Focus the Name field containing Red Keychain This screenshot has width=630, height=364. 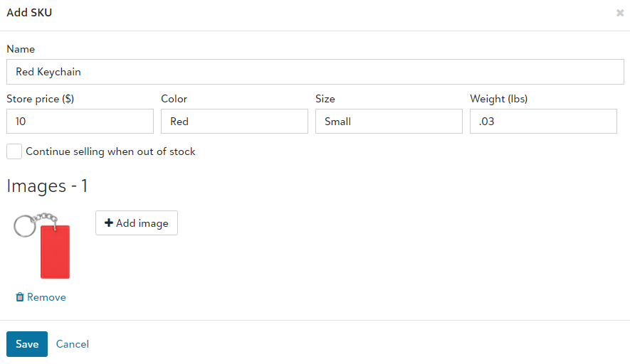tap(315, 72)
